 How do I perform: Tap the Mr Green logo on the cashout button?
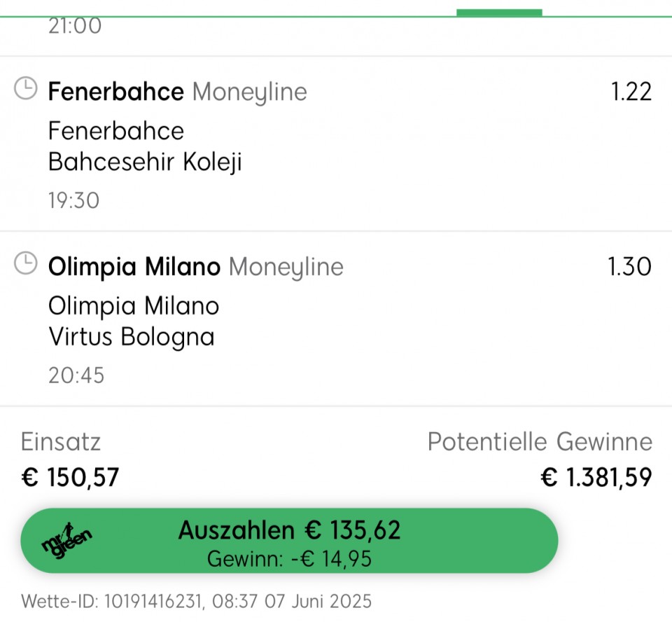point(67,541)
